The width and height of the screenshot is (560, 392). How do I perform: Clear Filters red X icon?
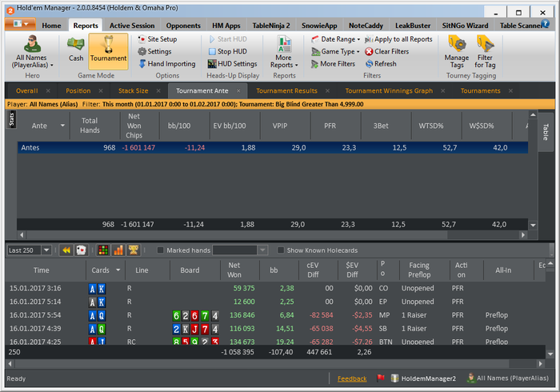click(x=369, y=51)
